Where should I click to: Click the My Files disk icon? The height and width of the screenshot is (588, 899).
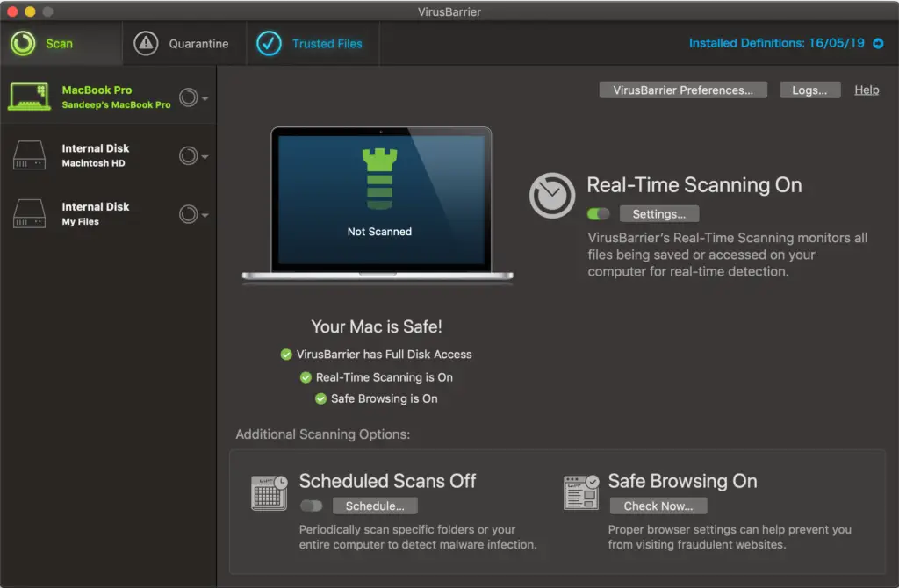[29, 214]
